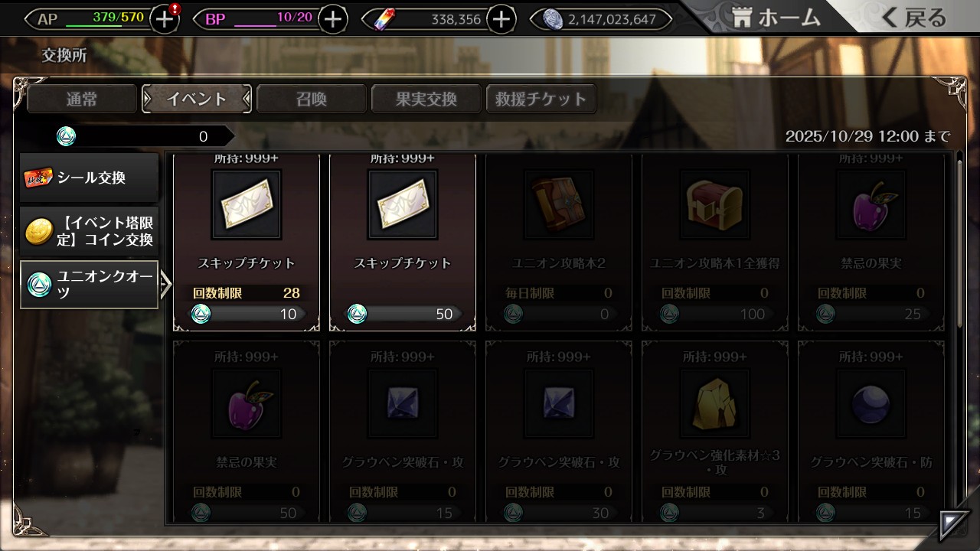Image resolution: width=980 pixels, height=551 pixels.
Task: Select the 10-cost スキップチケット ticket icon
Action: [x=247, y=205]
